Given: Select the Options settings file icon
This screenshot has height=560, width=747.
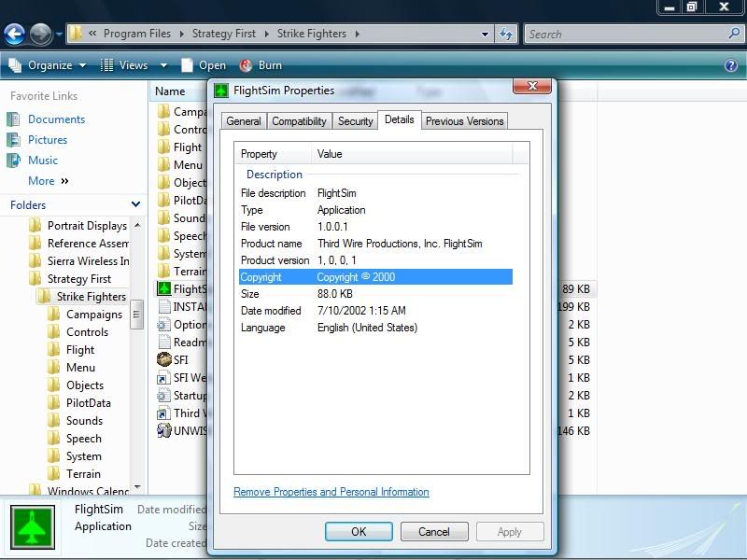Looking at the screenshot, I should 164,324.
